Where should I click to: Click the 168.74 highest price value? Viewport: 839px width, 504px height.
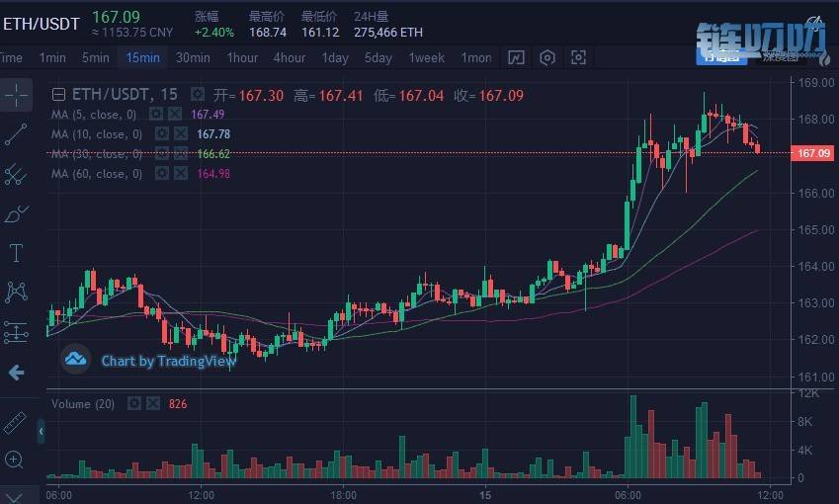click(x=268, y=33)
